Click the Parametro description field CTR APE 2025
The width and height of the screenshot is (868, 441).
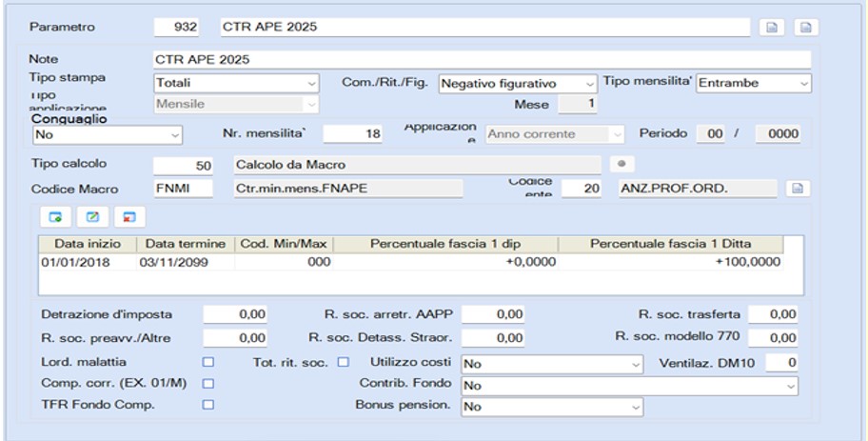click(485, 28)
